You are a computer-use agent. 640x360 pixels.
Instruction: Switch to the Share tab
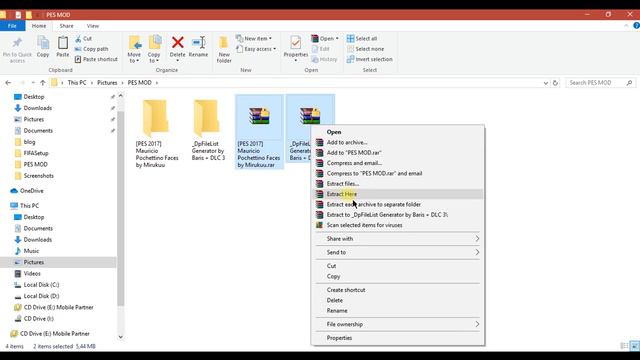pyautogui.click(x=66, y=26)
